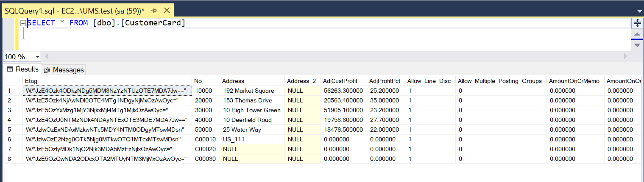The height and width of the screenshot is (182, 644).
Task: Open the 100 % zoom dropdown
Action: coord(37,57)
